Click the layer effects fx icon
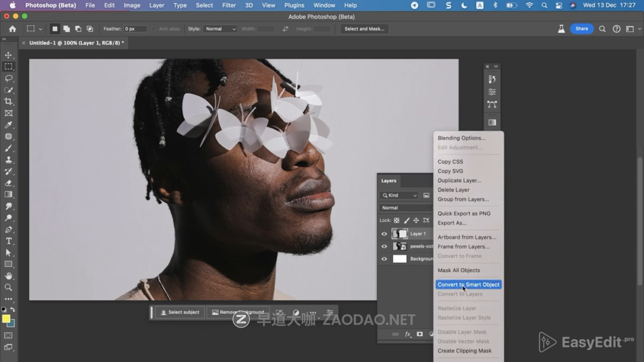The width and height of the screenshot is (644, 362). (x=408, y=335)
